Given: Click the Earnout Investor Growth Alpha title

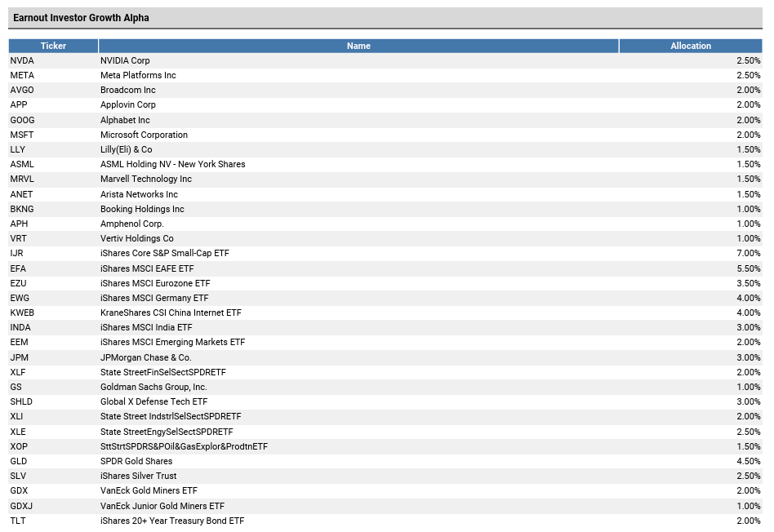Looking at the screenshot, I should click(81, 18).
